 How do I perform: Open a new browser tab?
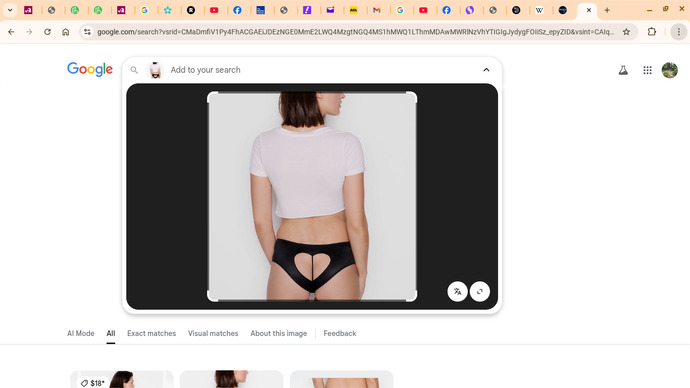click(x=607, y=10)
